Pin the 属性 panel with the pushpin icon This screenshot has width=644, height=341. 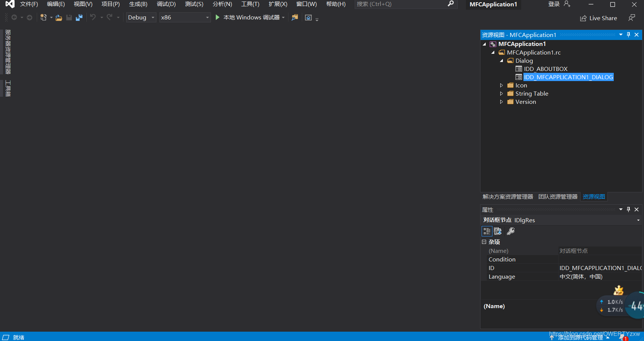coord(628,210)
